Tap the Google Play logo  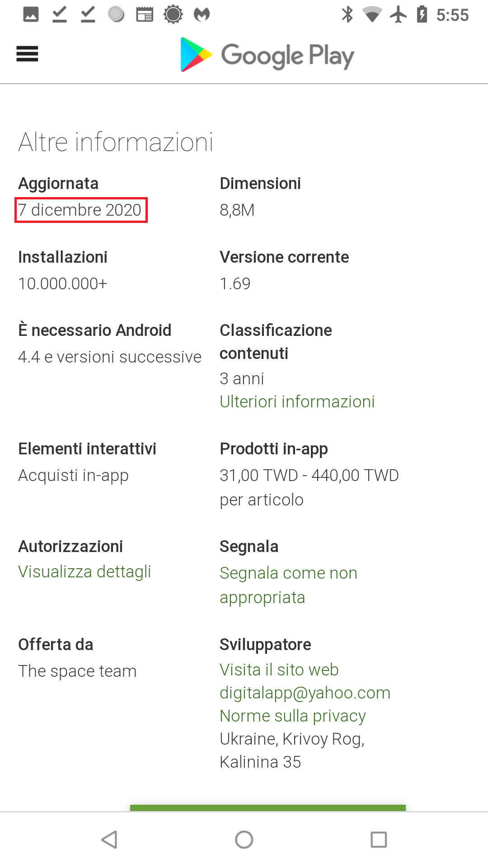click(x=267, y=55)
